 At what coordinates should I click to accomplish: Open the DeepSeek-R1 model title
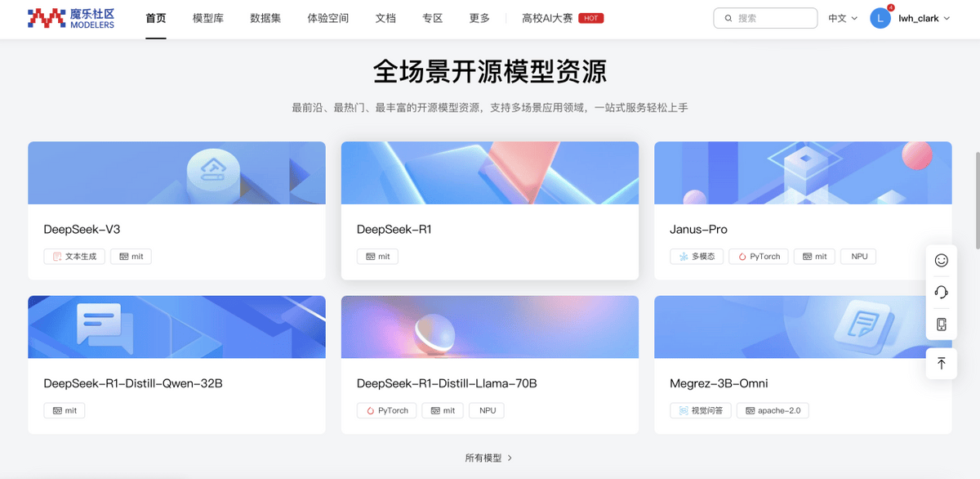click(394, 230)
